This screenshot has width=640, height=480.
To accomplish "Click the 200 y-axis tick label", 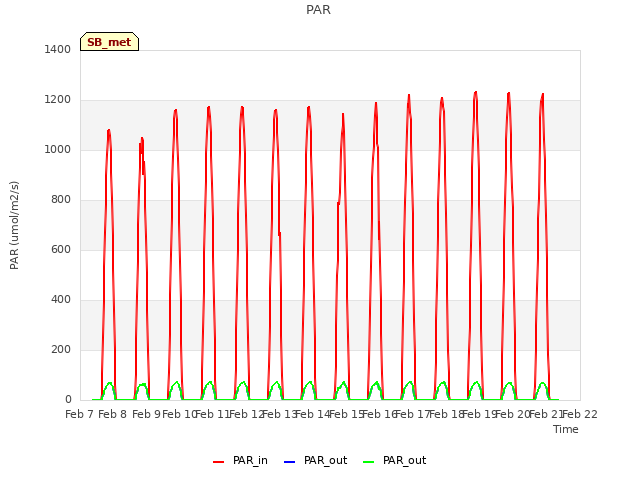I will click(x=61, y=349).
